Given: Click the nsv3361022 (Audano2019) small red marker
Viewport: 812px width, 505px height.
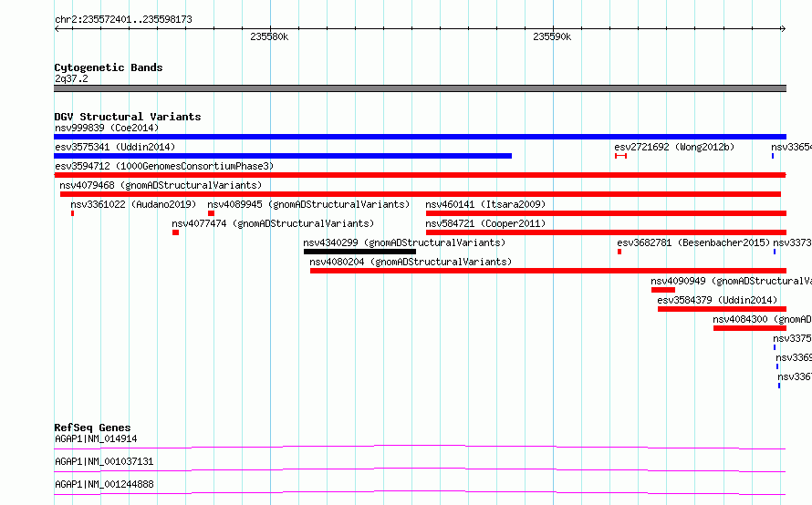Looking at the screenshot, I should [x=72, y=213].
